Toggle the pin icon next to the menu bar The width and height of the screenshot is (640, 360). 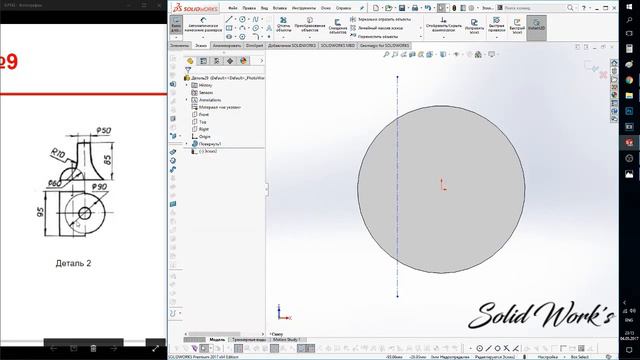362,8
